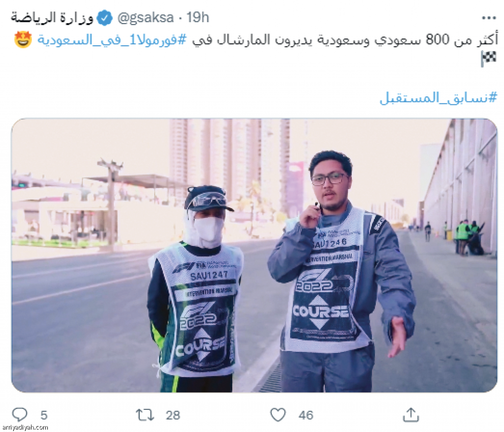The image size is (504, 432).
Task: Click the arriyadiyah.com watermark
Action: [25, 428]
